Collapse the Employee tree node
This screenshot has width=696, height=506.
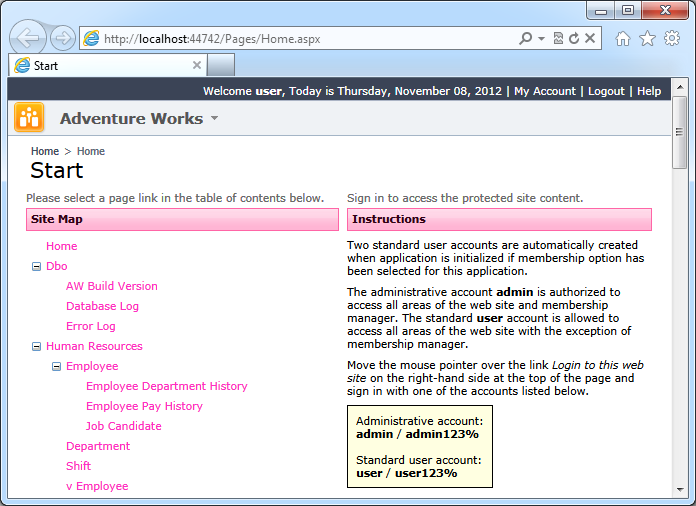[x=57, y=366]
